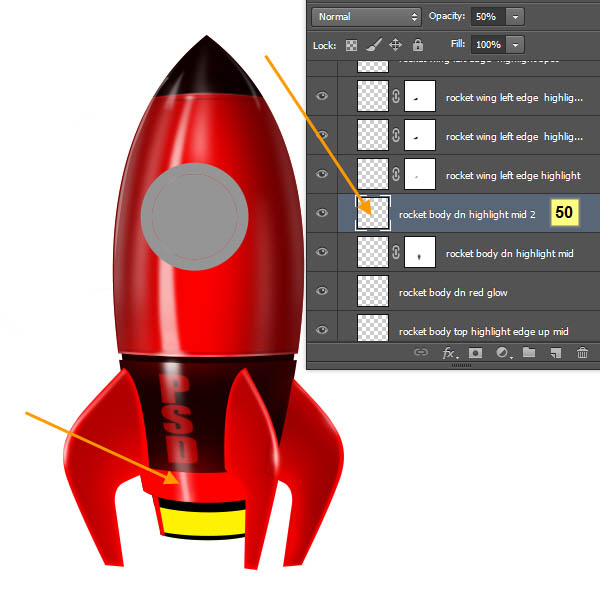
Task: Select the rocket body dn highlight mid layer
Action: [x=509, y=253]
